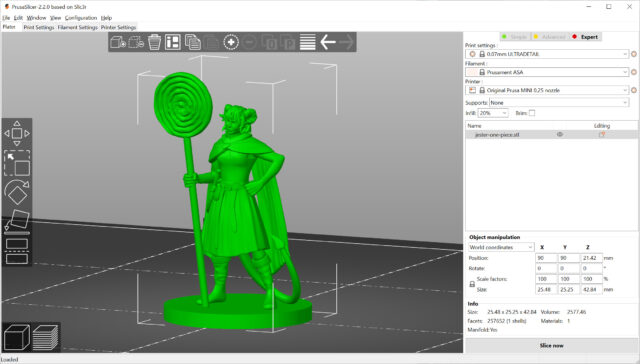Click the Arrange objects toolbar icon

point(173,42)
